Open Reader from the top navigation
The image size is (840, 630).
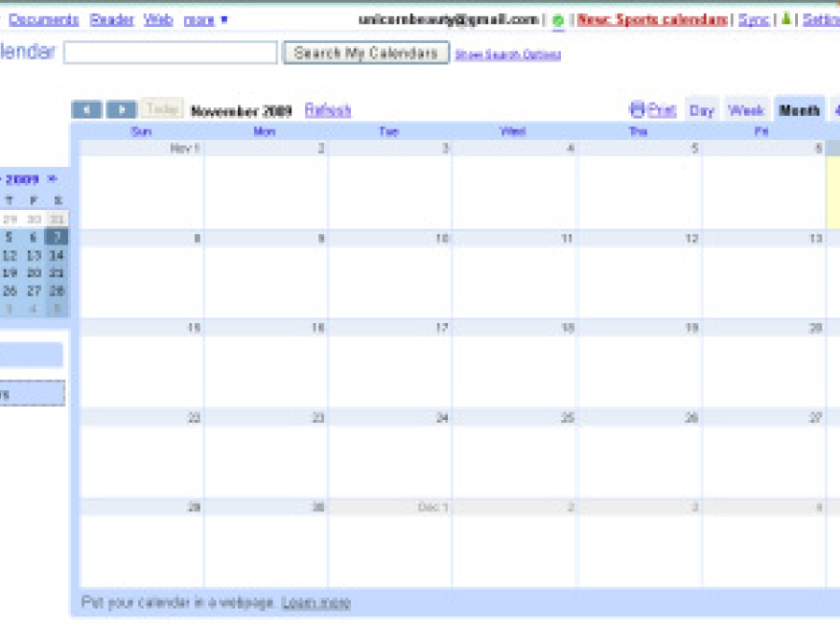[x=112, y=19]
